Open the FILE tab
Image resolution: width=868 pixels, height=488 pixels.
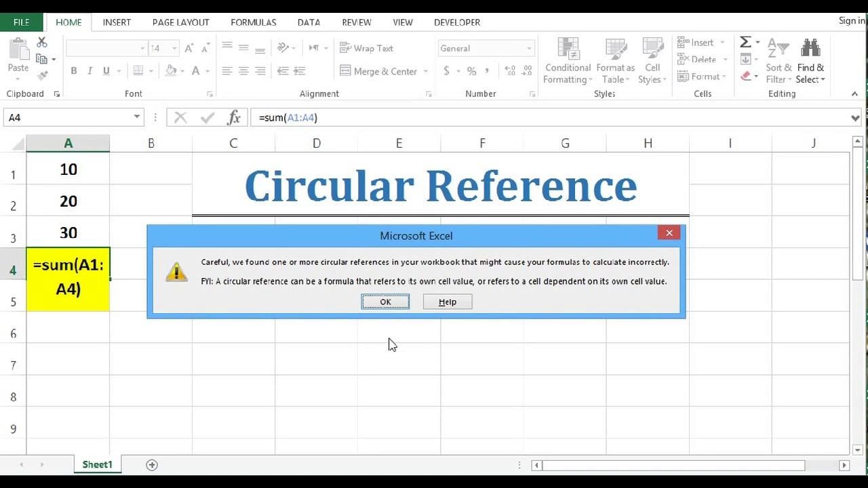pyautogui.click(x=22, y=22)
